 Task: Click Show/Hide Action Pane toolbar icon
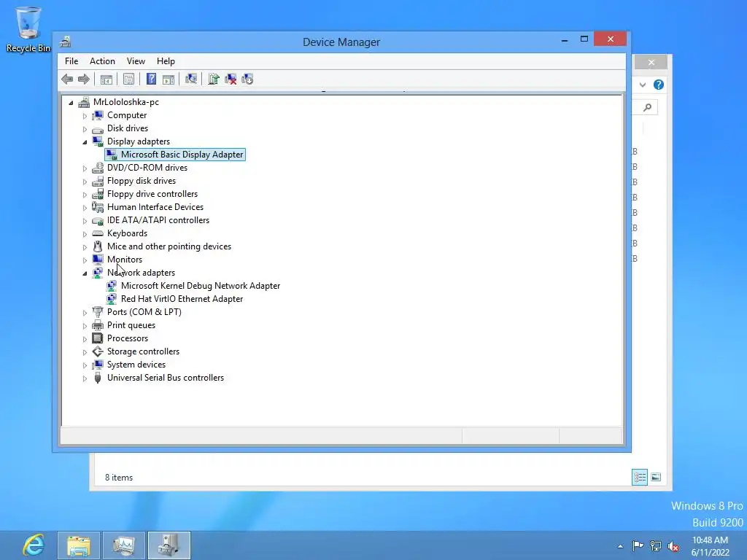click(x=169, y=79)
